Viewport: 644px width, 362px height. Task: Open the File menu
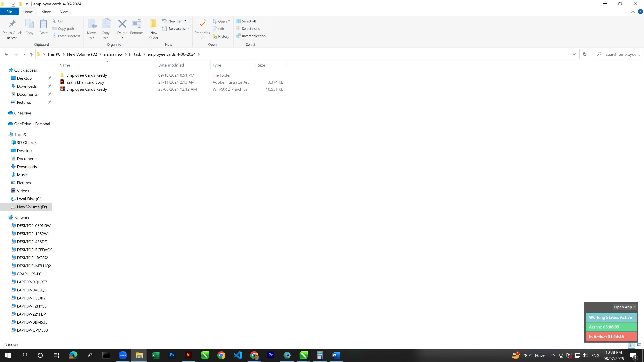point(9,12)
